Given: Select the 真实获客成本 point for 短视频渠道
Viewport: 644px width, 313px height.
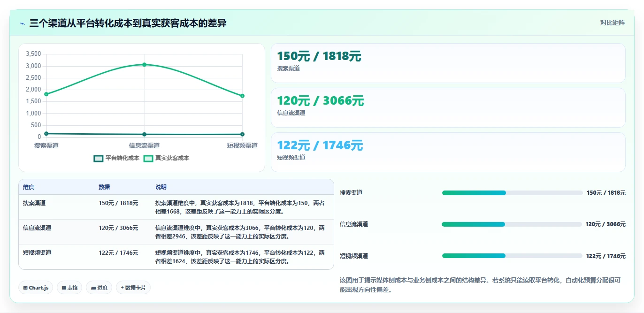Looking at the screenshot, I should click(x=243, y=96).
